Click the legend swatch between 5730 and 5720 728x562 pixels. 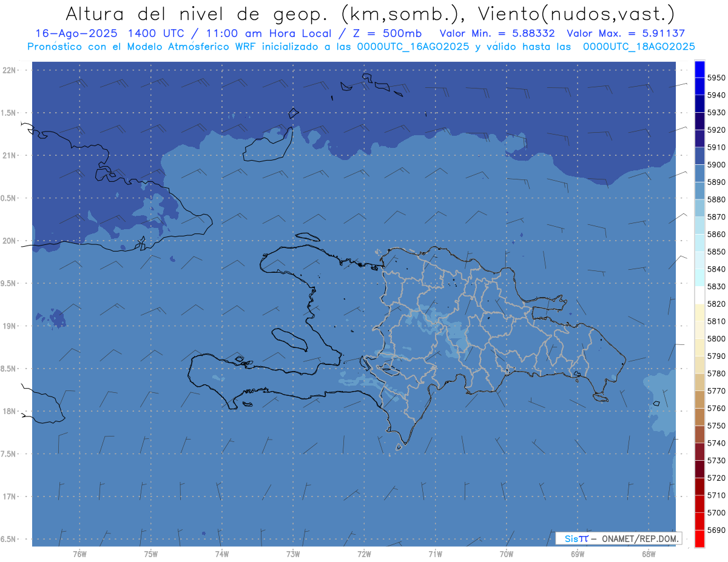tap(699, 469)
